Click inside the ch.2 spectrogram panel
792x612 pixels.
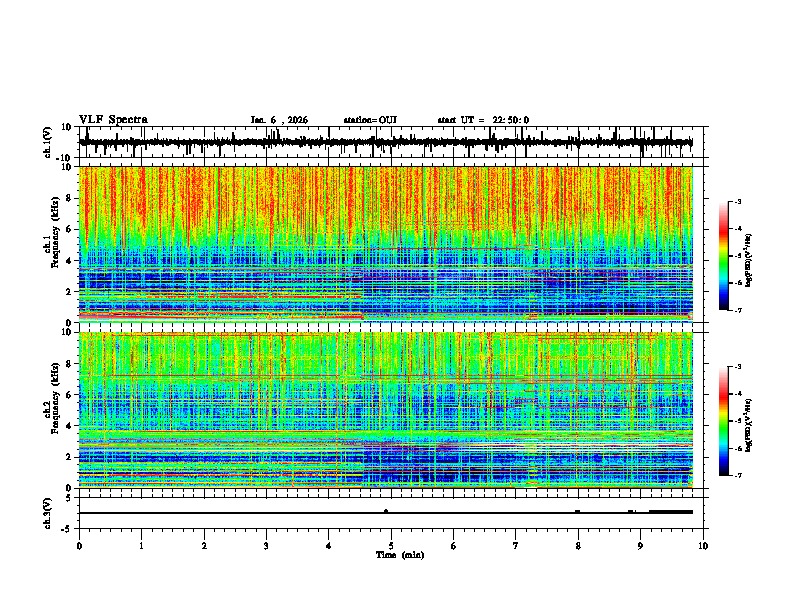click(x=393, y=410)
